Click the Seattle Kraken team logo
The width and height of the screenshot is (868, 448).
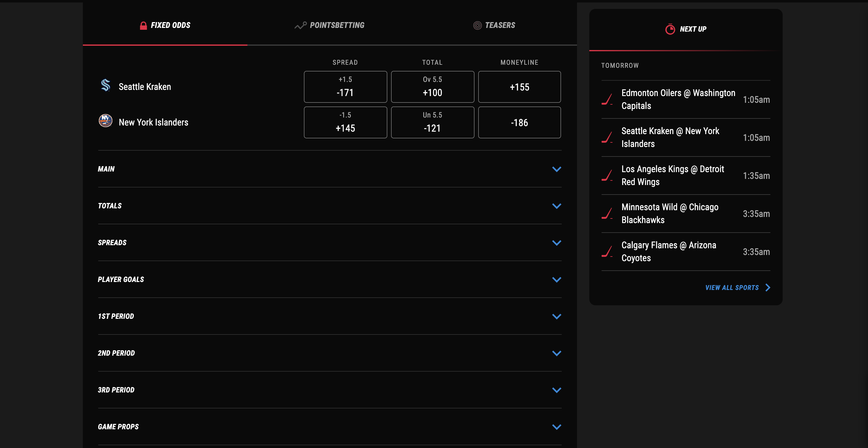[106, 86]
